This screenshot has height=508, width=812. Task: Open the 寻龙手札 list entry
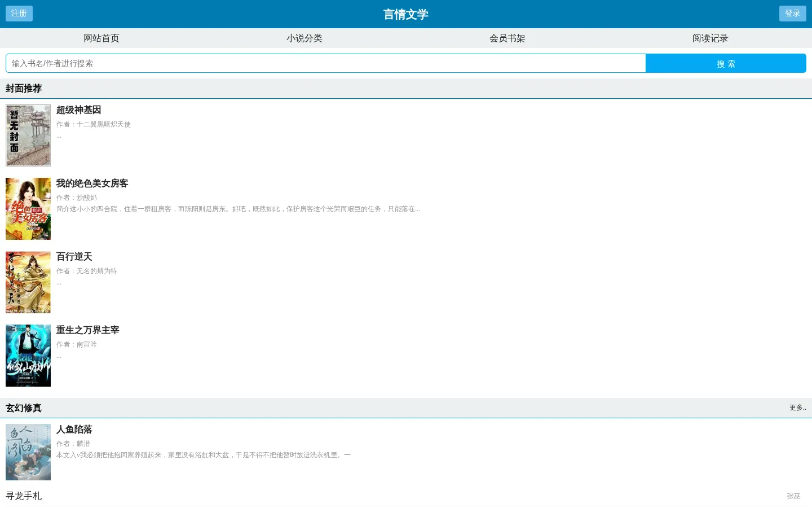coord(24,496)
